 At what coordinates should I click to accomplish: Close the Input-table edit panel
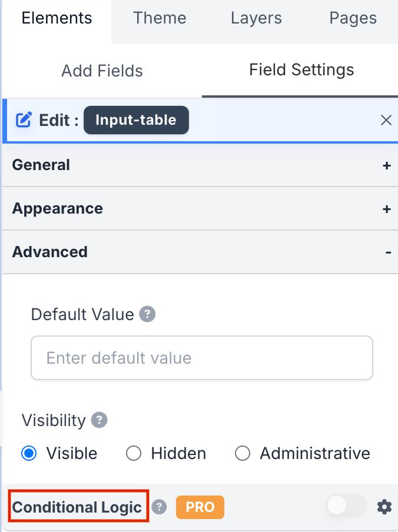(x=386, y=121)
